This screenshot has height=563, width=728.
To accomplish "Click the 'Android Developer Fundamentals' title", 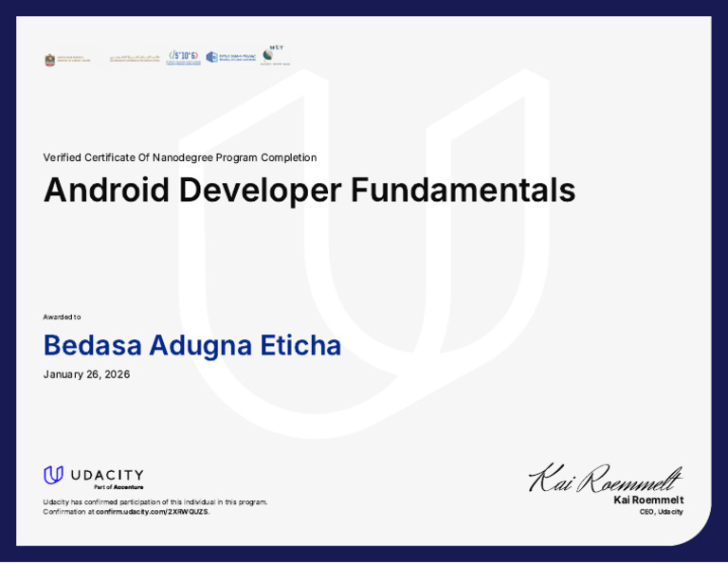I will tap(310, 190).
